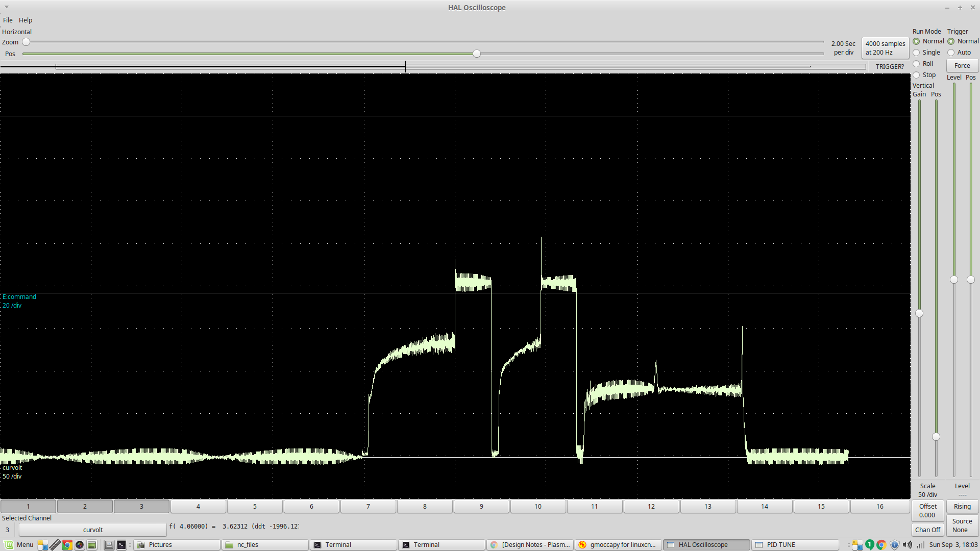Launch Chrome from the panel launchers
This screenshot has height=551, width=980.
67,545
